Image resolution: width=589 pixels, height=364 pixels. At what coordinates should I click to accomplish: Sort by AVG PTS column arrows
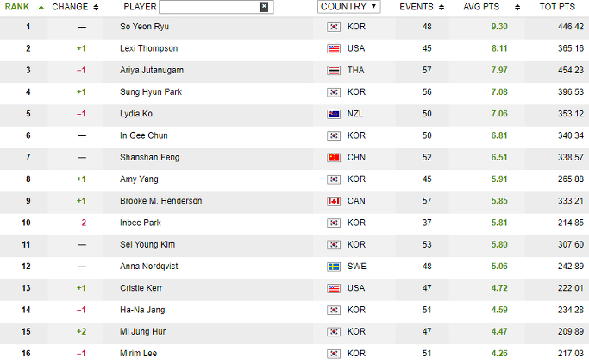(517, 7)
